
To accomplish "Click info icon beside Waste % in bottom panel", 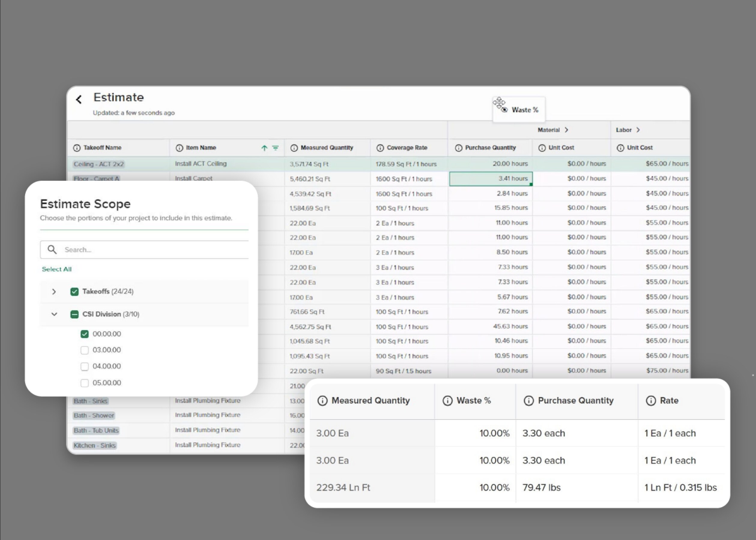I will pos(448,401).
